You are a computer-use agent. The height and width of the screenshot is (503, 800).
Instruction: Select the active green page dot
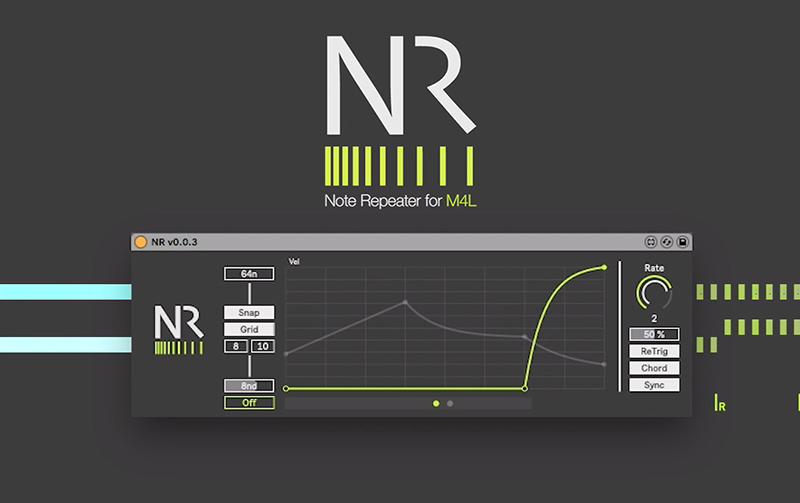436,404
